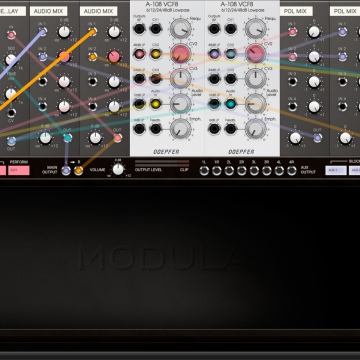Image resolution: width=360 pixels, height=360 pixels.
Task: Click the teal Audio In jack on A-108 VCF8
Action: point(231,104)
